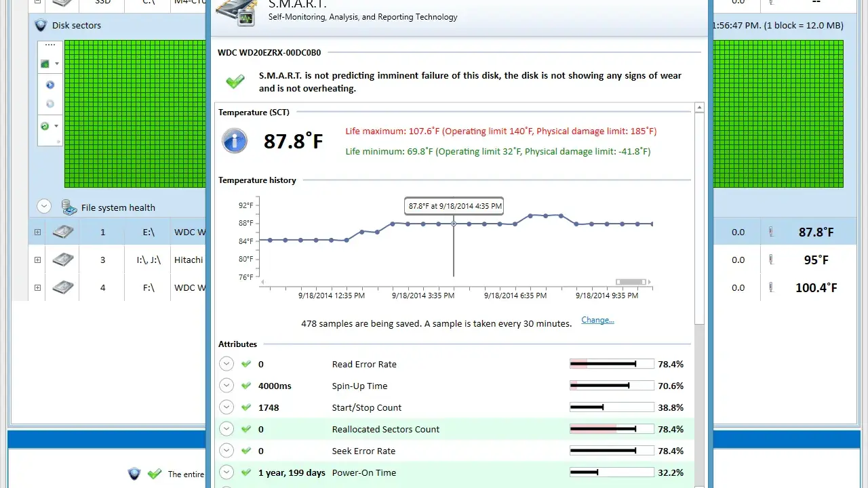Click the Reallocated Sectors Count health bar
The height and width of the screenshot is (488, 868).
[x=612, y=429]
